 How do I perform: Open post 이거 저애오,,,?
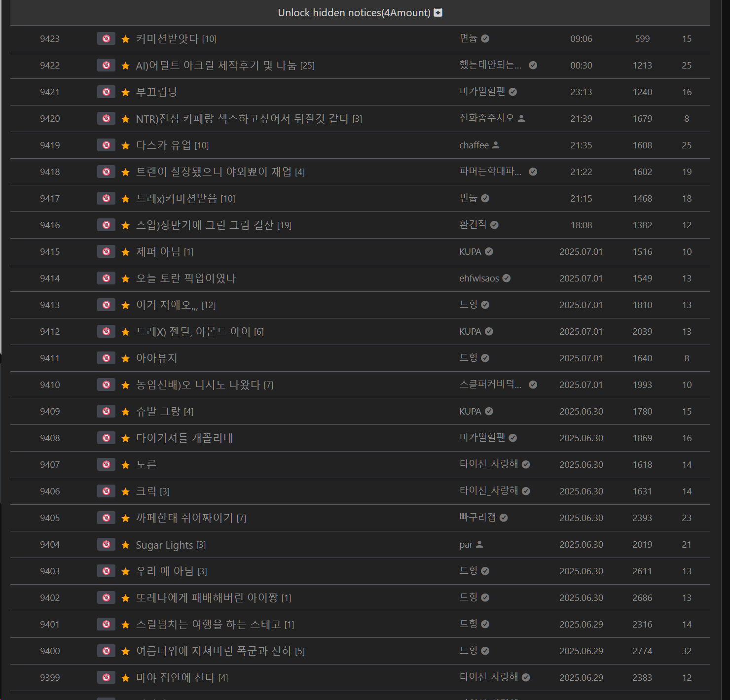(x=167, y=305)
